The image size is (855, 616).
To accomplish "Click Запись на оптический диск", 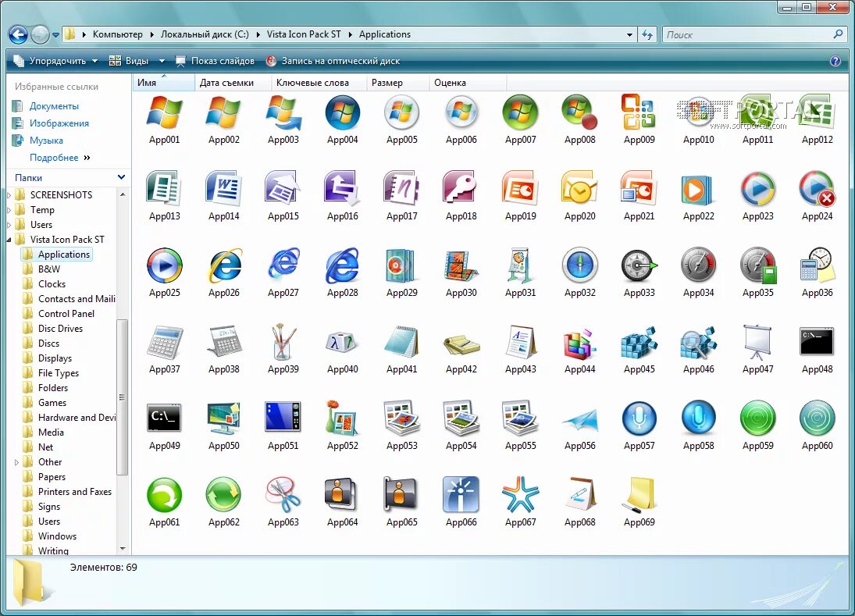I will point(333,61).
